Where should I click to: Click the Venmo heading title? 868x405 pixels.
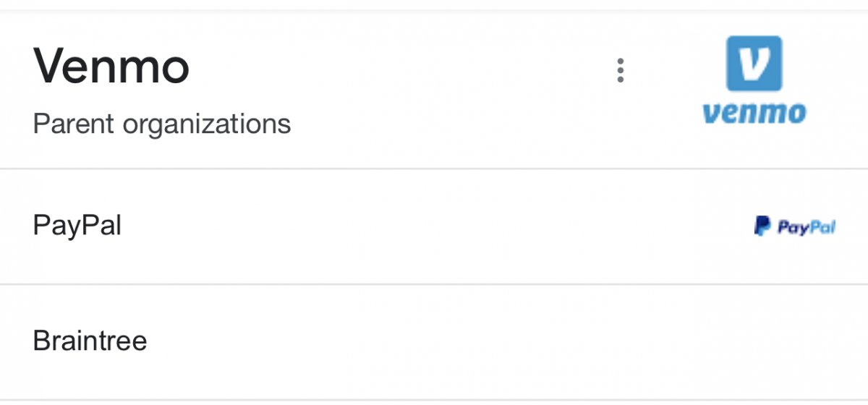pyautogui.click(x=111, y=66)
